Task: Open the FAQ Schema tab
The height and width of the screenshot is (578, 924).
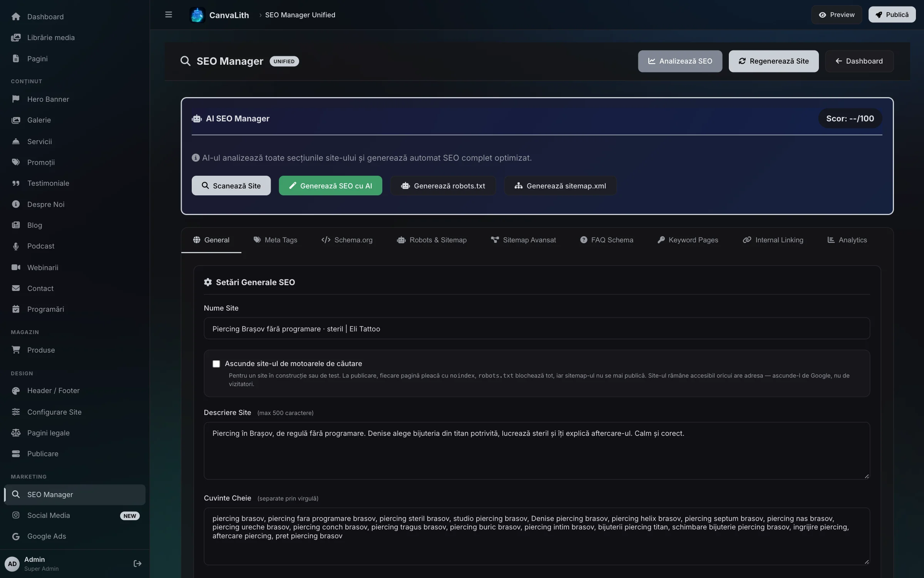Action: 606,240
